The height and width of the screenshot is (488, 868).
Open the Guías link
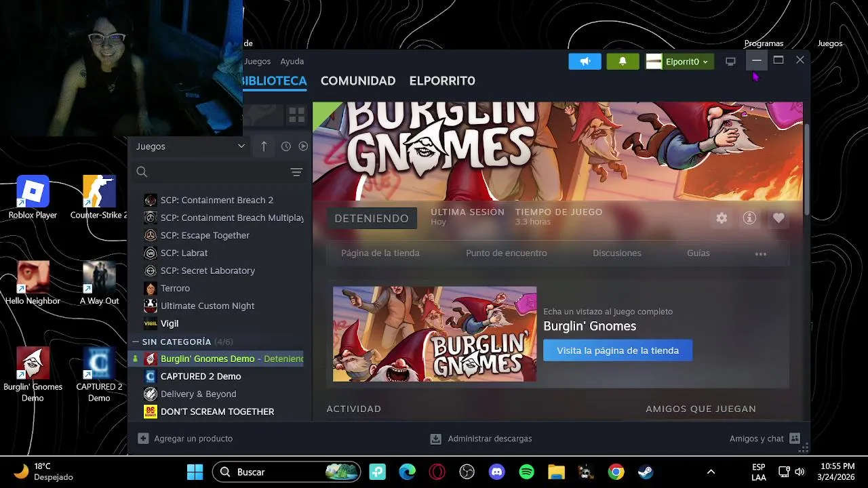click(x=698, y=253)
